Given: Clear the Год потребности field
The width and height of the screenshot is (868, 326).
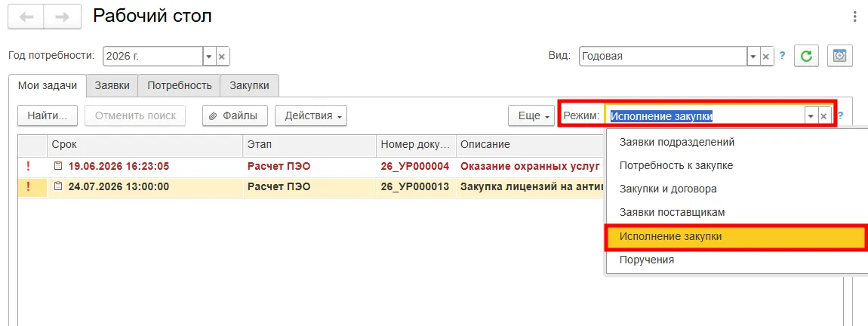Looking at the screenshot, I should pyautogui.click(x=221, y=57).
